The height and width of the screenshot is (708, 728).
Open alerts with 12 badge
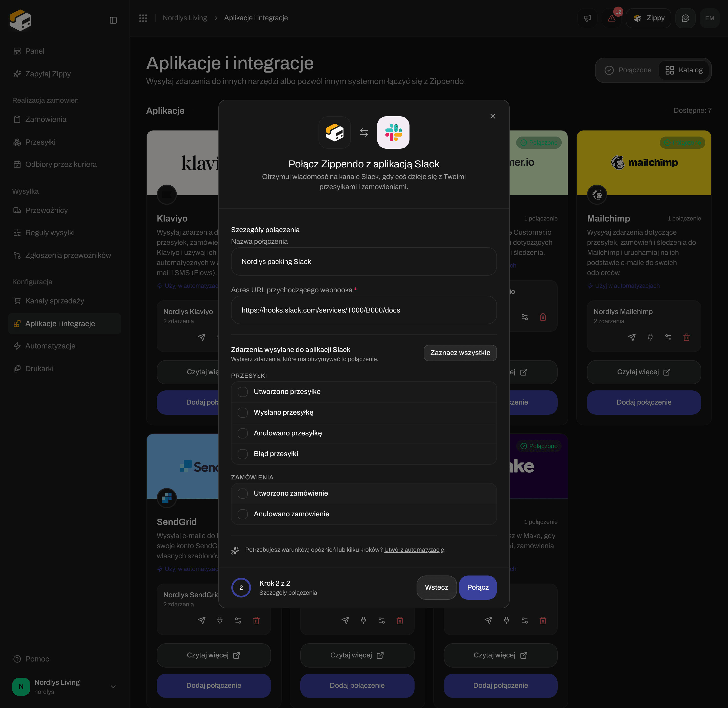(x=612, y=18)
